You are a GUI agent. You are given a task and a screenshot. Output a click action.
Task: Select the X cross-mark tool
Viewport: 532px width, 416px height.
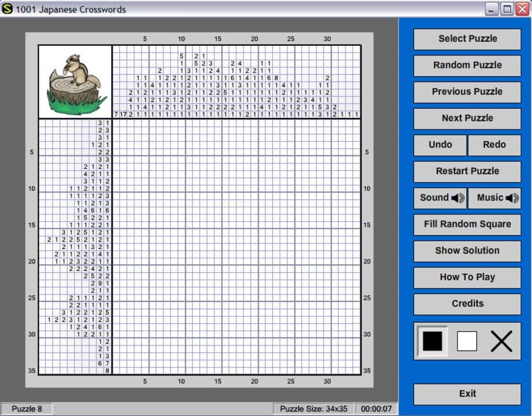pos(501,341)
